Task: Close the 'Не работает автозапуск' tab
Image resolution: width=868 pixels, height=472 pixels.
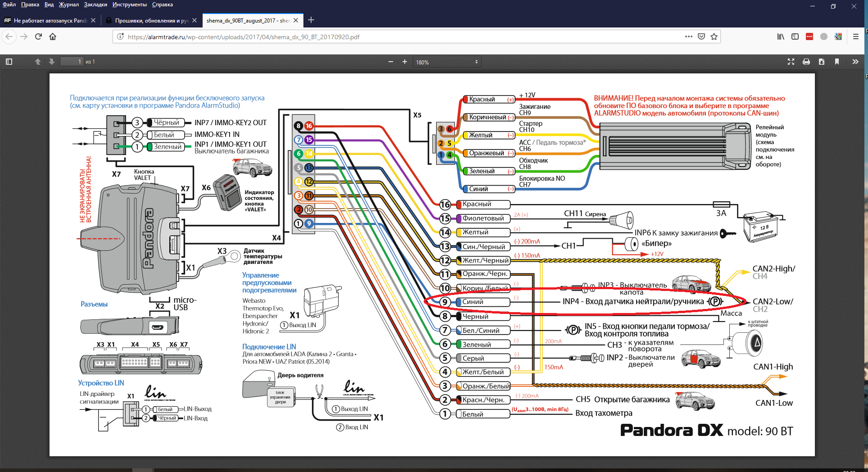Action: pos(93,20)
